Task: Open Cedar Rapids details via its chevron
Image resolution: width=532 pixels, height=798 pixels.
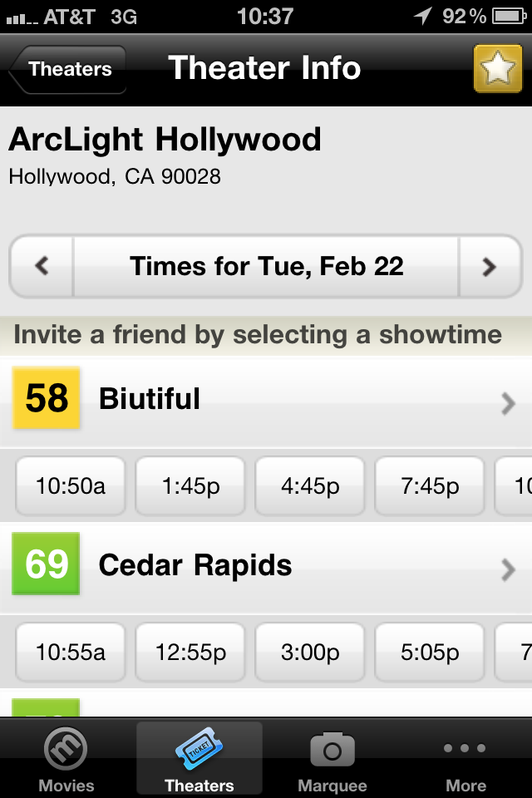Action: point(508,569)
